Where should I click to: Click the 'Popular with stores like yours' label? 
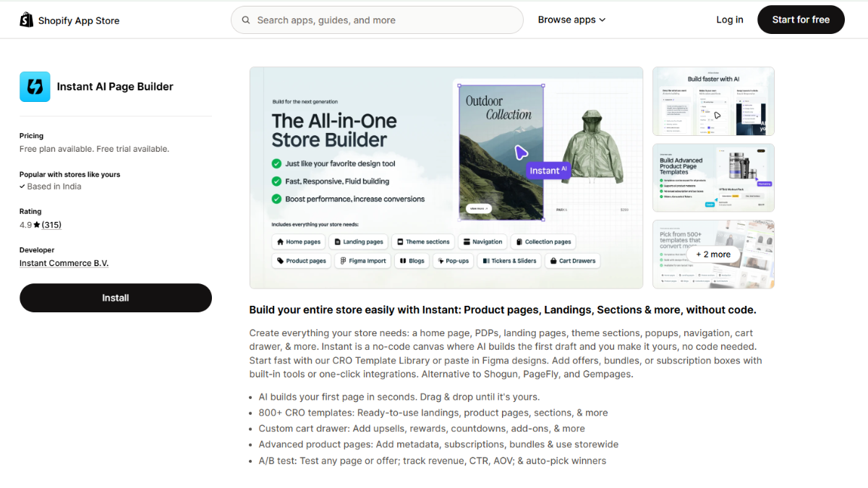(70, 174)
